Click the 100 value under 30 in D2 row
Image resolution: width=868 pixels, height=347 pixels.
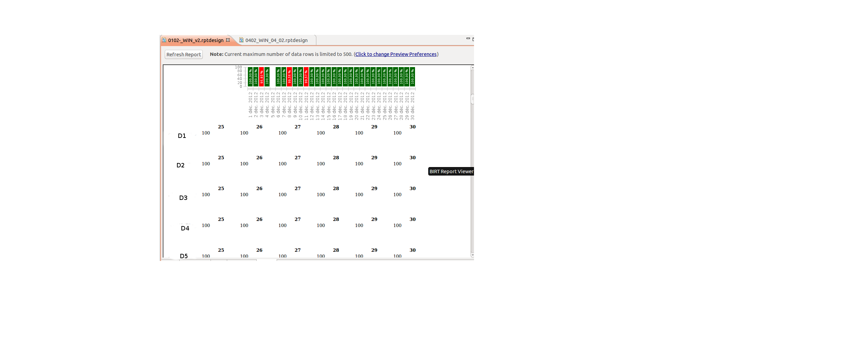click(x=397, y=164)
